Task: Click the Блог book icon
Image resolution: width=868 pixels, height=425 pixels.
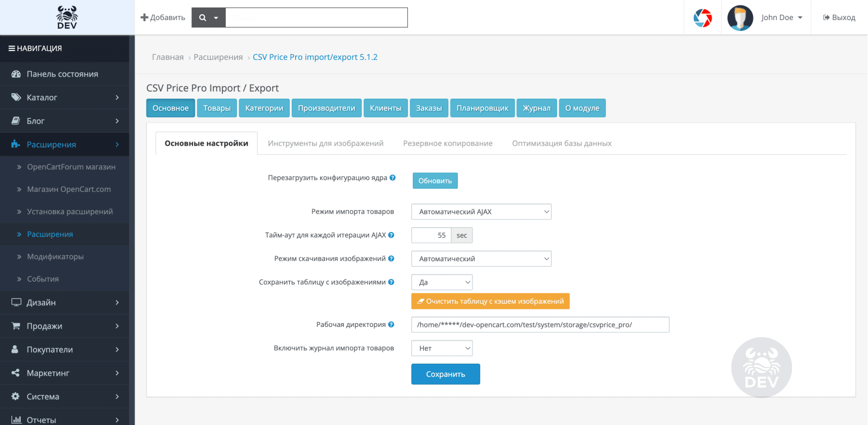Action: click(16, 121)
